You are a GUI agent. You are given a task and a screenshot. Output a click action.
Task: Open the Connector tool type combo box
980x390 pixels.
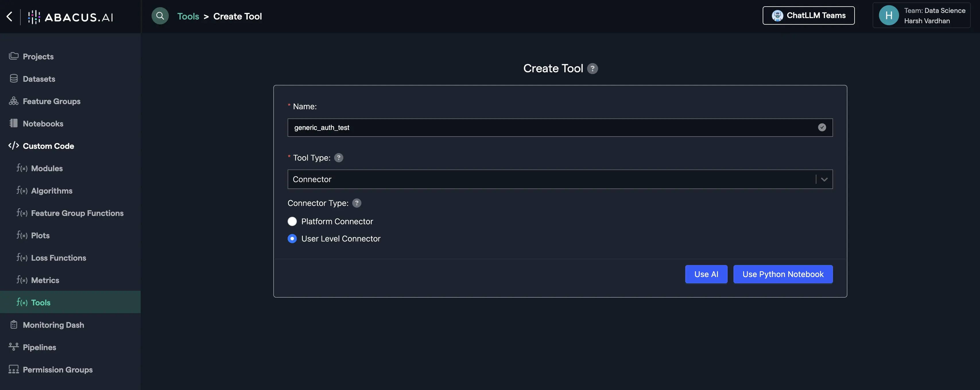[548, 180]
